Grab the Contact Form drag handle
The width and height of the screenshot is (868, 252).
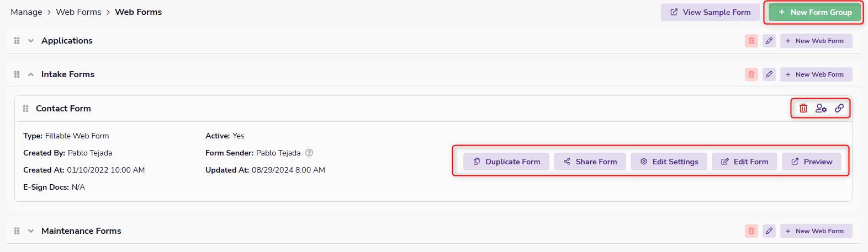pos(25,109)
